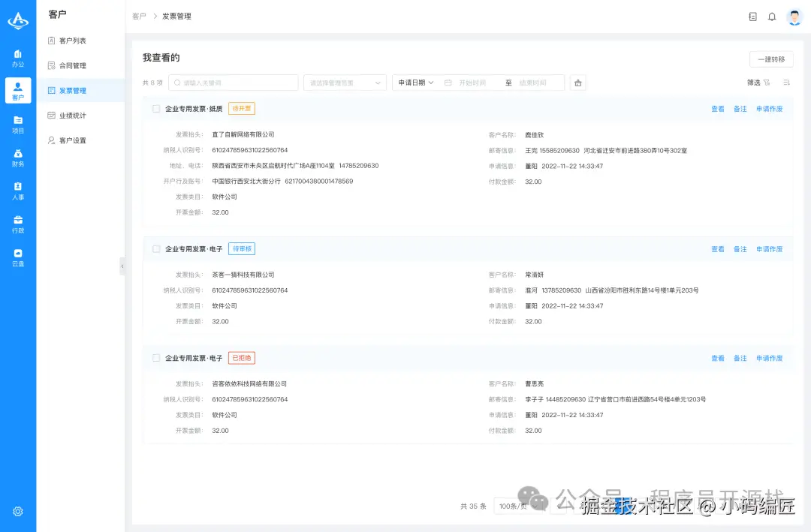The image size is (811, 532).
Task: Open the notification bell icon
Action: tap(772, 17)
